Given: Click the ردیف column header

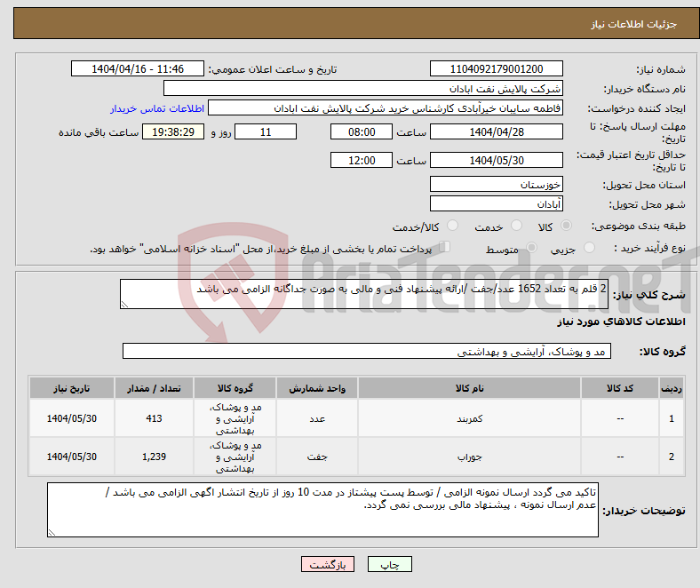Looking at the screenshot, I should point(672,388).
